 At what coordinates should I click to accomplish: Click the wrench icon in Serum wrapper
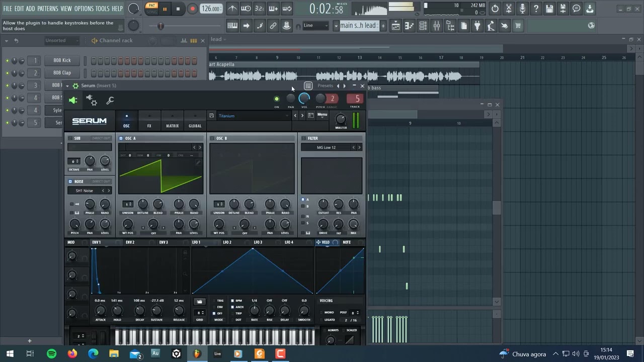tap(110, 101)
